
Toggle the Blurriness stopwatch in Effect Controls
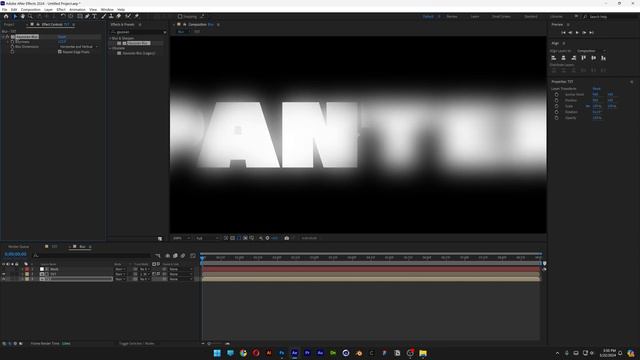(12, 42)
